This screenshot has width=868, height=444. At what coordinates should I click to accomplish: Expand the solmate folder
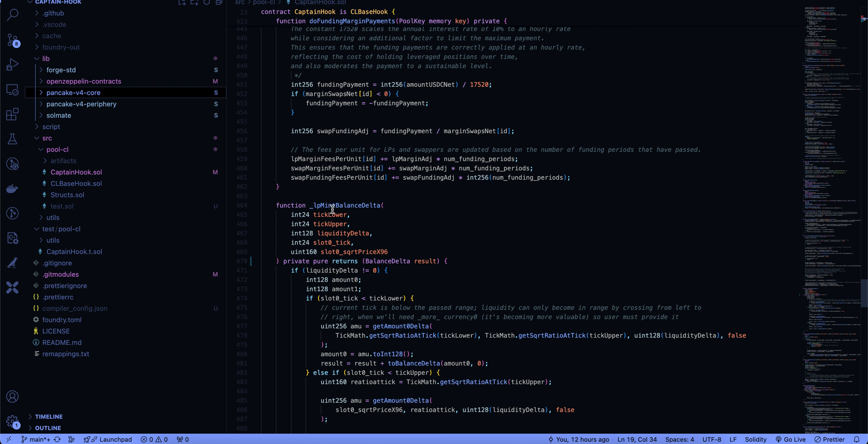[x=125, y=115]
